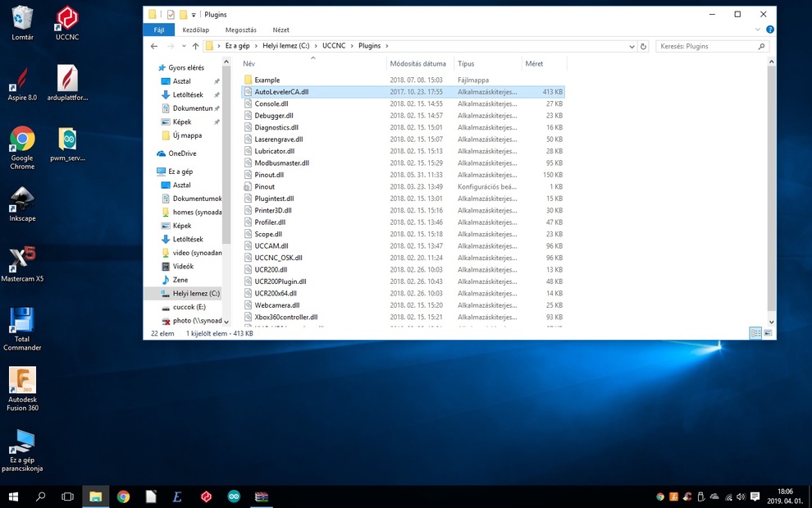This screenshot has width=812, height=508.
Task: Open the recent locations dropdown arrow
Action: point(184,47)
